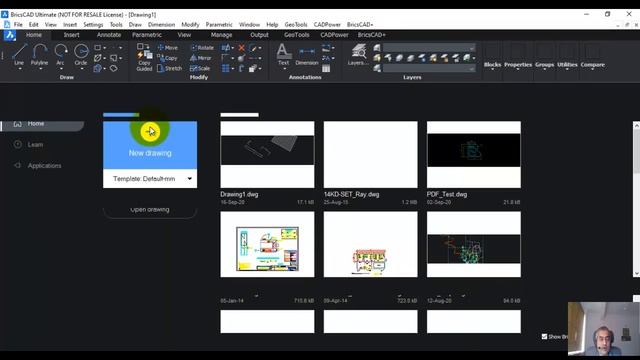Viewport: 640px width, 360px height.
Task: Click the Copy Guided tool
Action: tap(144, 58)
